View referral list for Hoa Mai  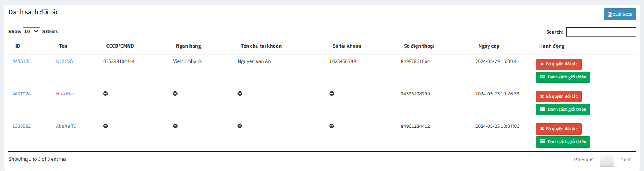tap(563, 110)
